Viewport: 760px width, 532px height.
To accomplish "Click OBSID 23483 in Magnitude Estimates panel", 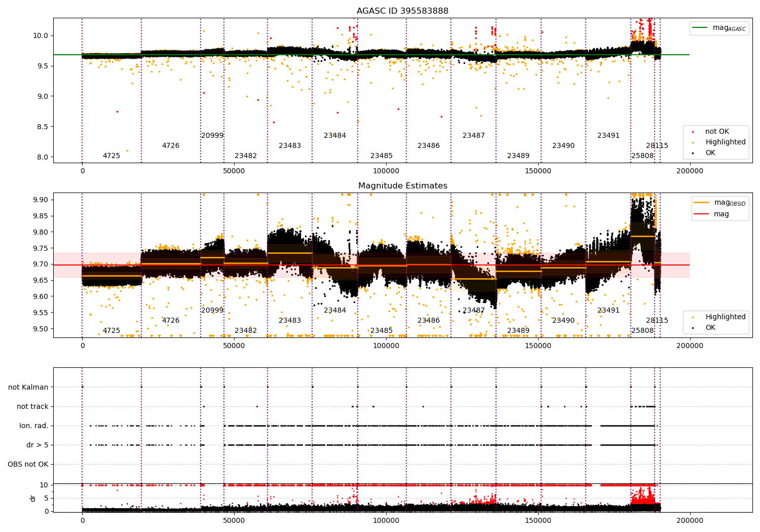I will [290, 320].
